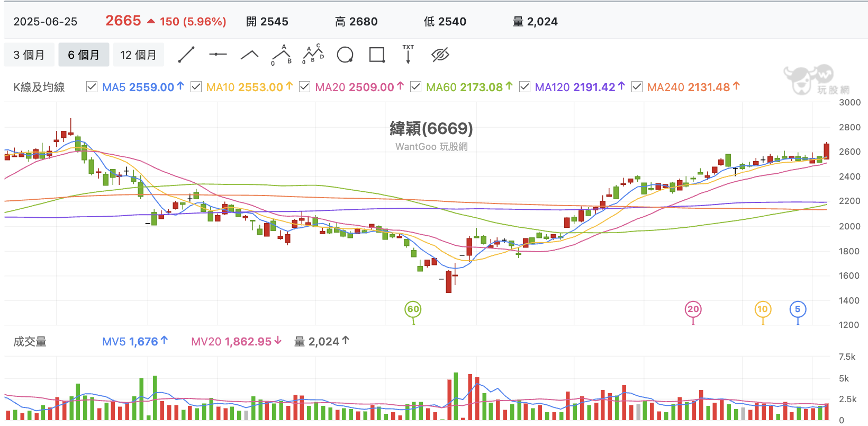Switch to the 6 個月 range tab
Image resolution: width=868 pixels, height=426 pixels.
tap(84, 55)
